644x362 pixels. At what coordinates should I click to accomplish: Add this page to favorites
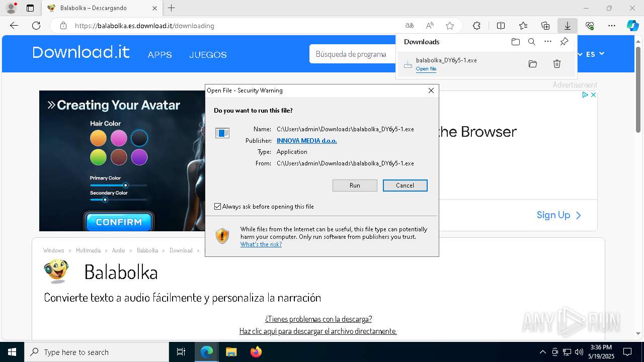pos(450,26)
